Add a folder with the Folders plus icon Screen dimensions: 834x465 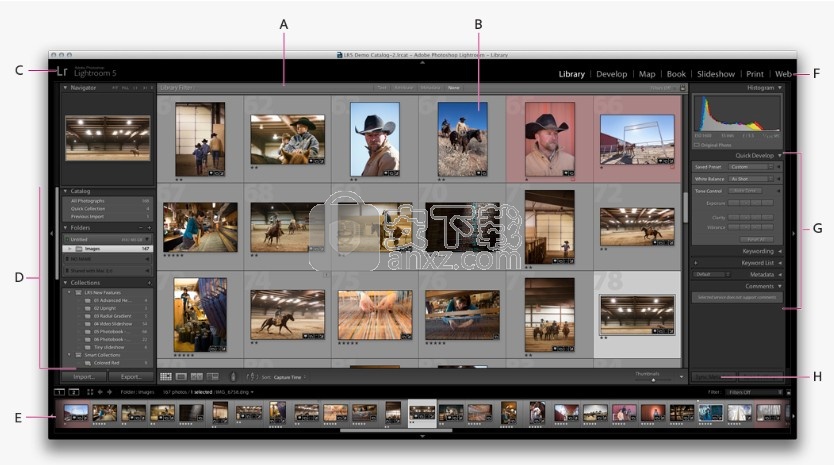click(149, 228)
